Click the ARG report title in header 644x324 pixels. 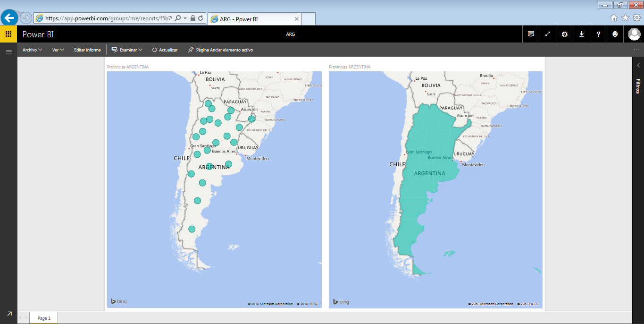291,34
